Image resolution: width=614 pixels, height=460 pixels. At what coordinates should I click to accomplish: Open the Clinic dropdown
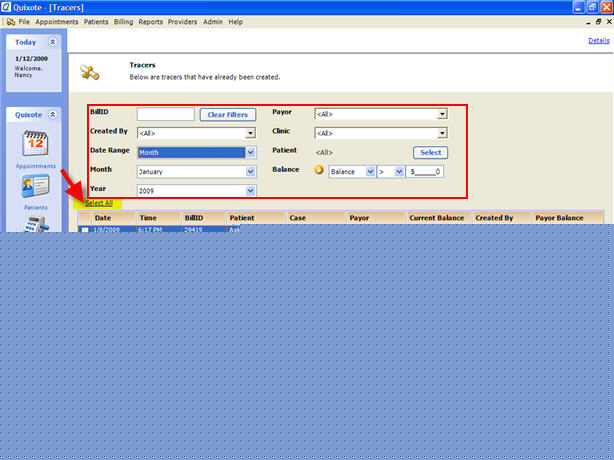(x=381, y=133)
